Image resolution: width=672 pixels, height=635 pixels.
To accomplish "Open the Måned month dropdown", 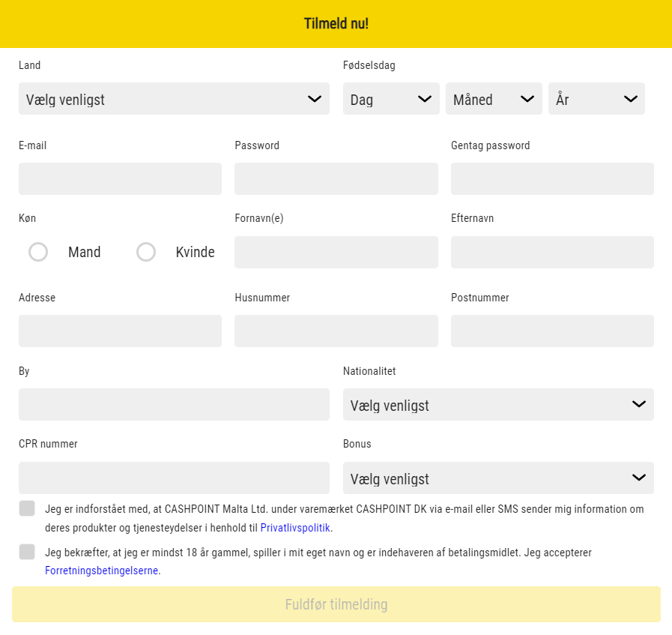I will pos(494,99).
